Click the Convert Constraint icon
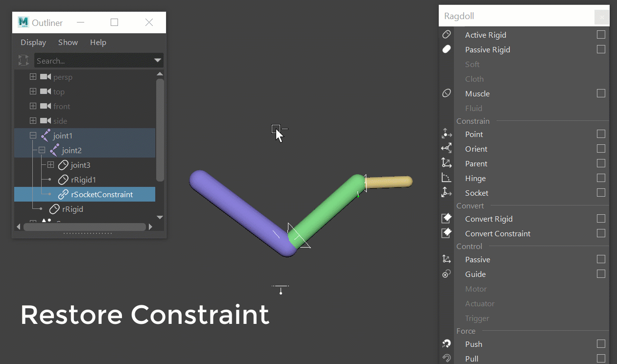 (x=447, y=233)
